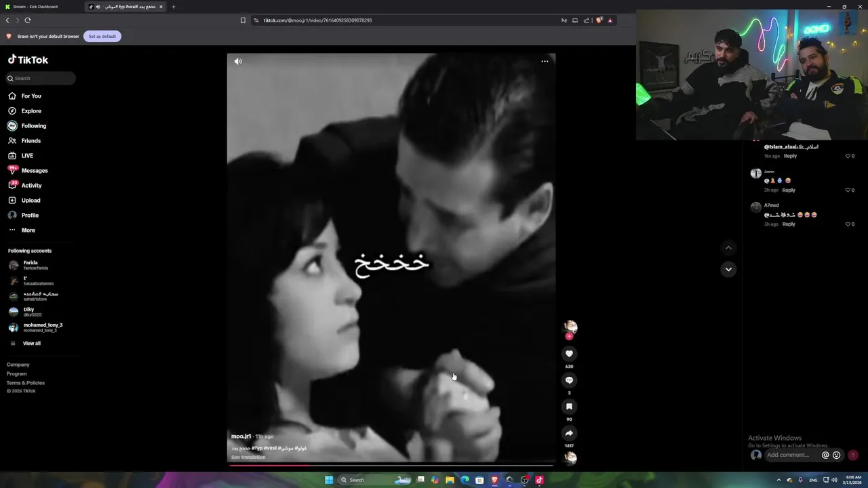Open the Brave Shields lion icon

[599, 20]
